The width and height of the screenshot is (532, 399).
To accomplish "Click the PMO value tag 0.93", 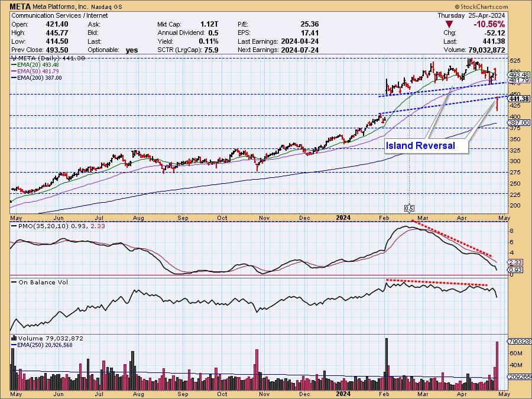I will (515, 270).
